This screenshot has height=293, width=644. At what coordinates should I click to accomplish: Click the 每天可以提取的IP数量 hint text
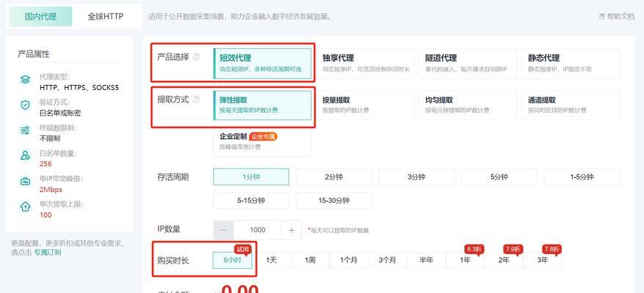(x=338, y=231)
